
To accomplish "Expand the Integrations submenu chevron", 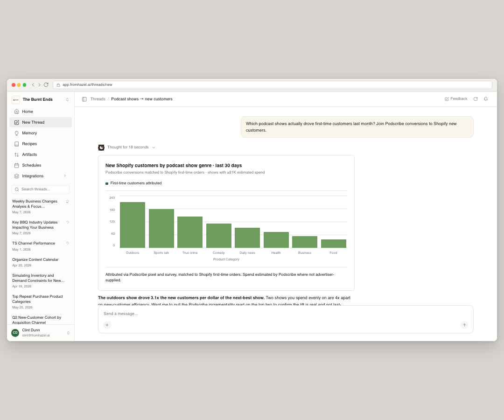I will [x=65, y=176].
